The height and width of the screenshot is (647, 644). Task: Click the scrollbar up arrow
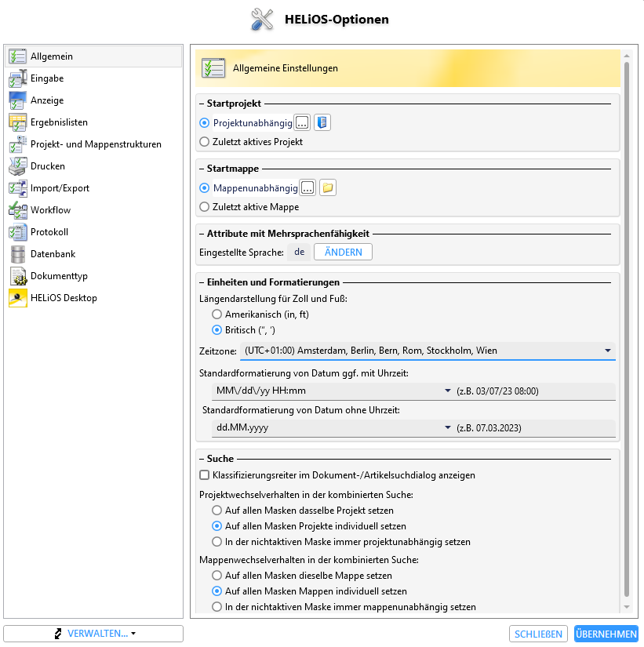coord(627,56)
